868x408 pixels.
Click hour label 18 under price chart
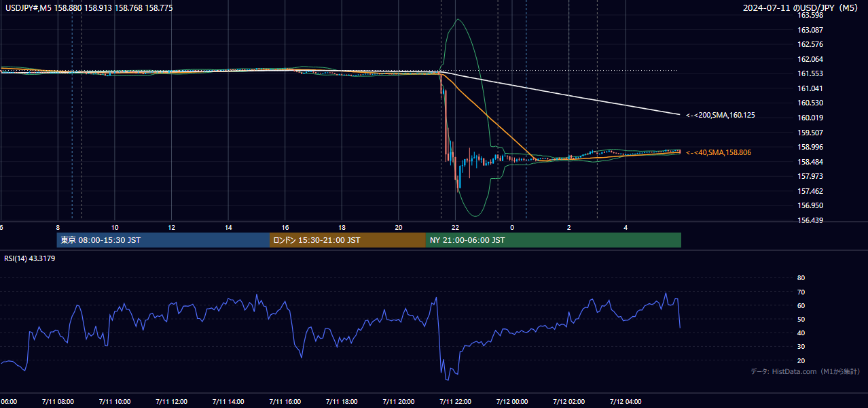(x=342, y=227)
